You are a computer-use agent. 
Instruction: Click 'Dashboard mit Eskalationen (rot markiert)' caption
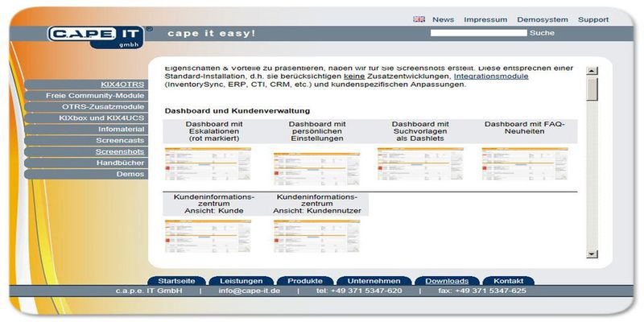214,131
